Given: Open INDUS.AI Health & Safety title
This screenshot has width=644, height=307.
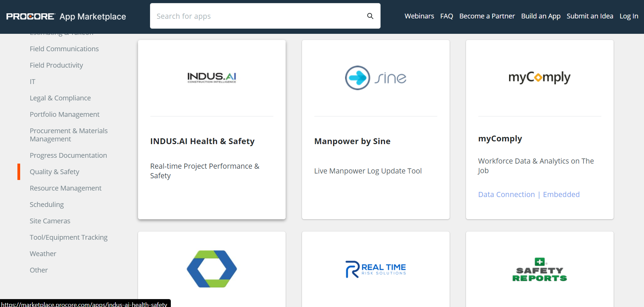Looking at the screenshot, I should [x=202, y=141].
